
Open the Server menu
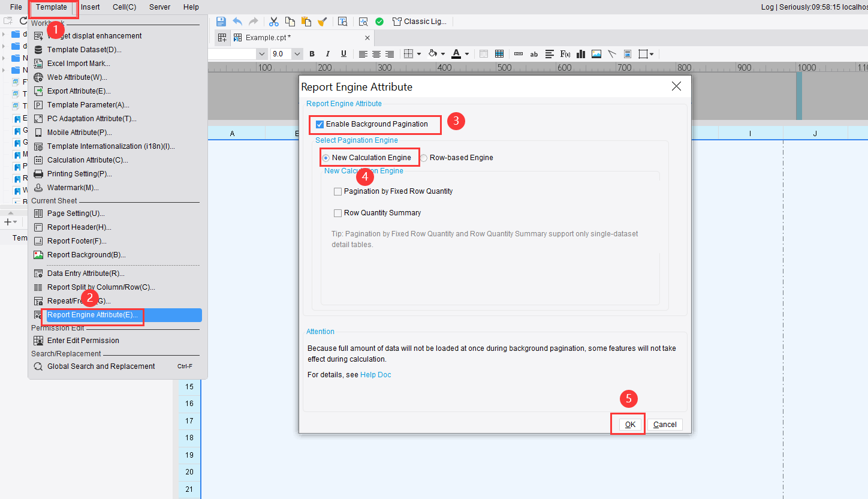coord(159,7)
